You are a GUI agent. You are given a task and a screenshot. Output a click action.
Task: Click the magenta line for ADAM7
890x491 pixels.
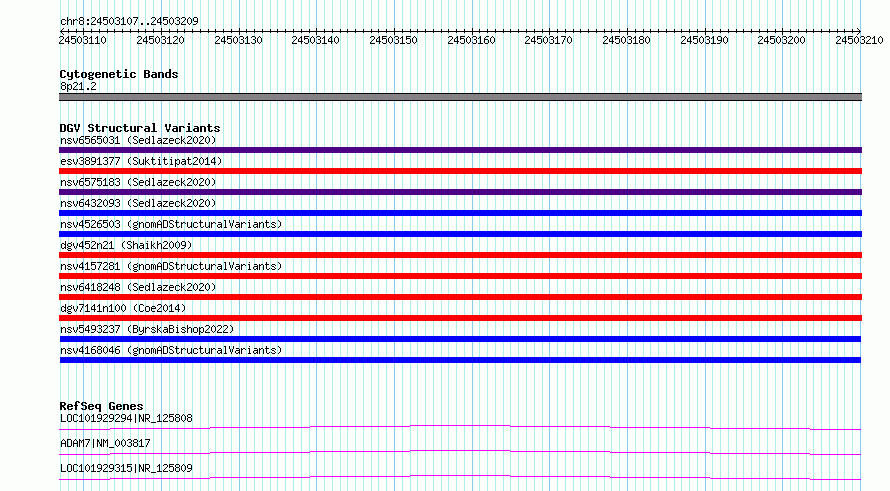pyautogui.click(x=460, y=452)
